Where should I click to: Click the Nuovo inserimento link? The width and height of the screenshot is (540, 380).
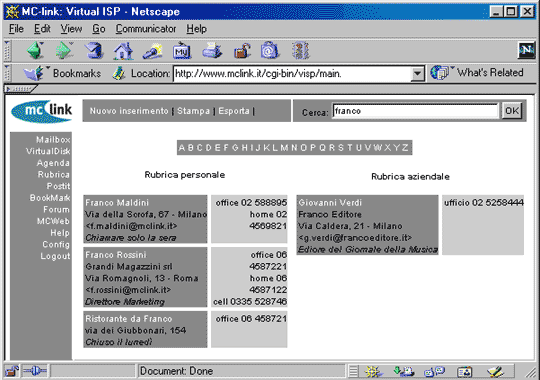pyautogui.click(x=129, y=111)
